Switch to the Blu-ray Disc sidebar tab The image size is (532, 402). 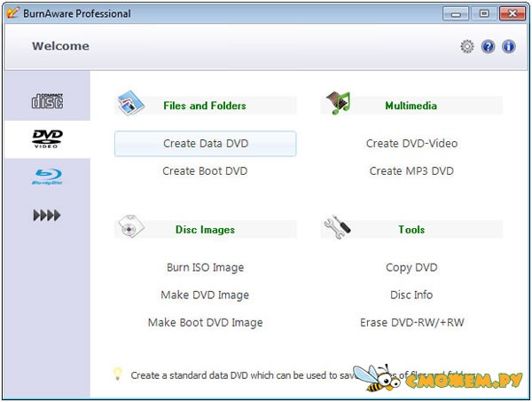[47, 177]
